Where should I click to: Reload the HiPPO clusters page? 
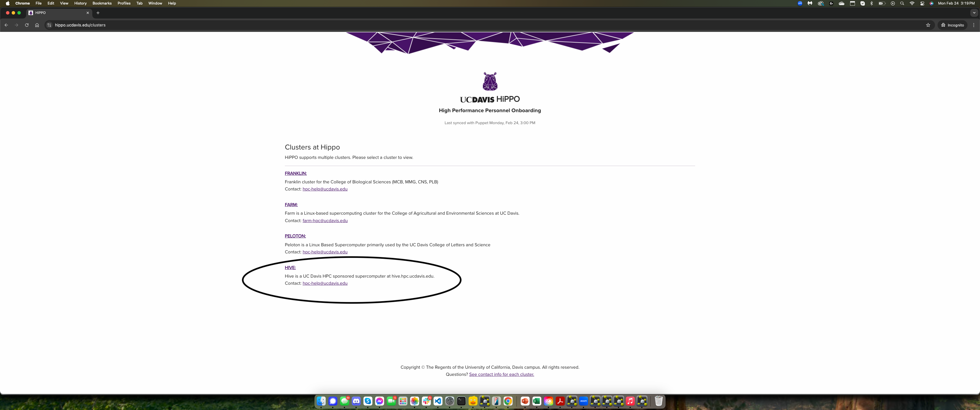[26, 25]
